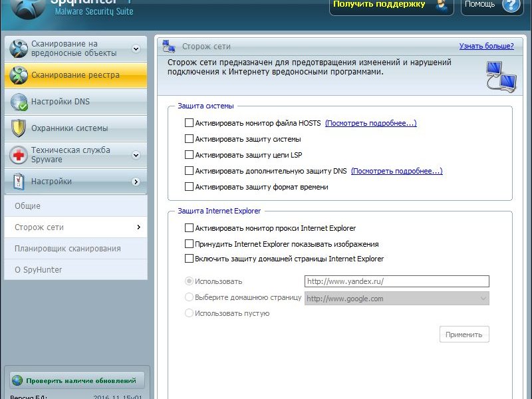The height and width of the screenshot is (399, 532).
Task: Select Выберите домашнюю страницу radio button
Action: click(x=189, y=297)
